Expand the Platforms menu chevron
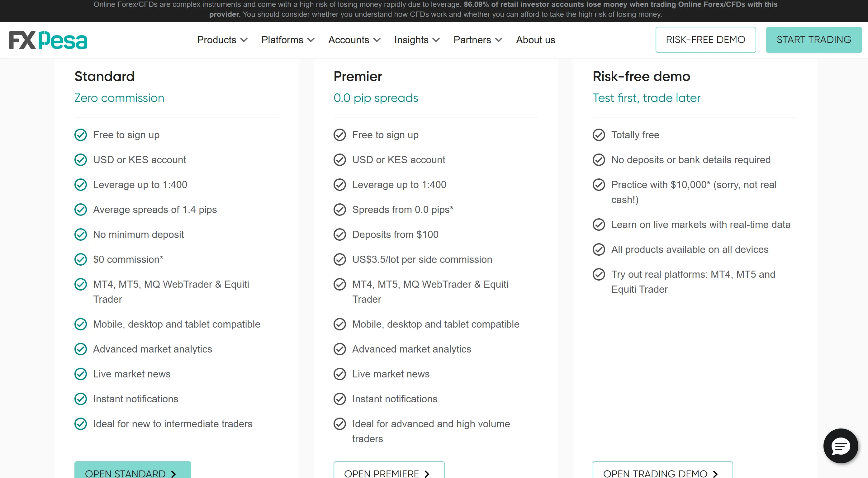This screenshot has height=478, width=868. [311, 40]
